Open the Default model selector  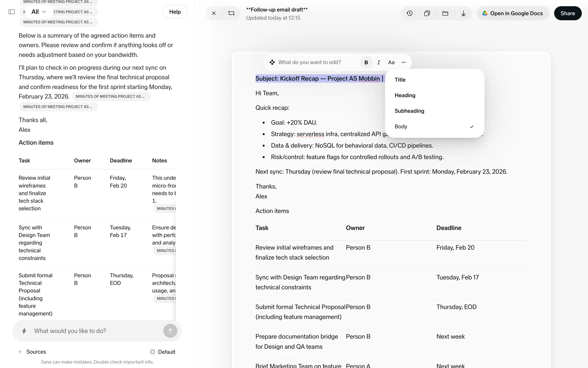point(163,352)
